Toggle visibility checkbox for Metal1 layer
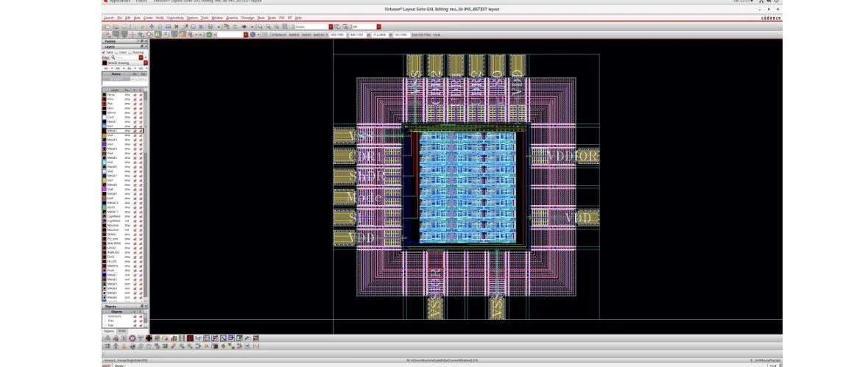This screenshot has height=367, width=868. pyautogui.click(x=135, y=121)
